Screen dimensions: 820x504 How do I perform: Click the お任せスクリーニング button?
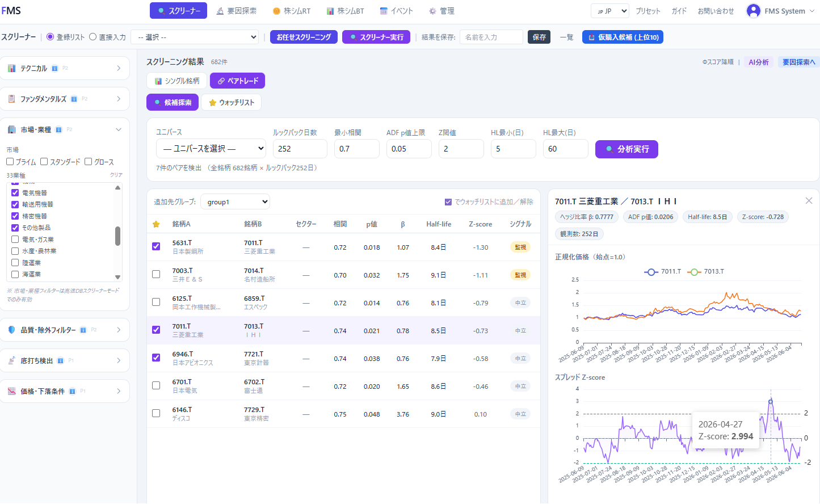(x=304, y=37)
